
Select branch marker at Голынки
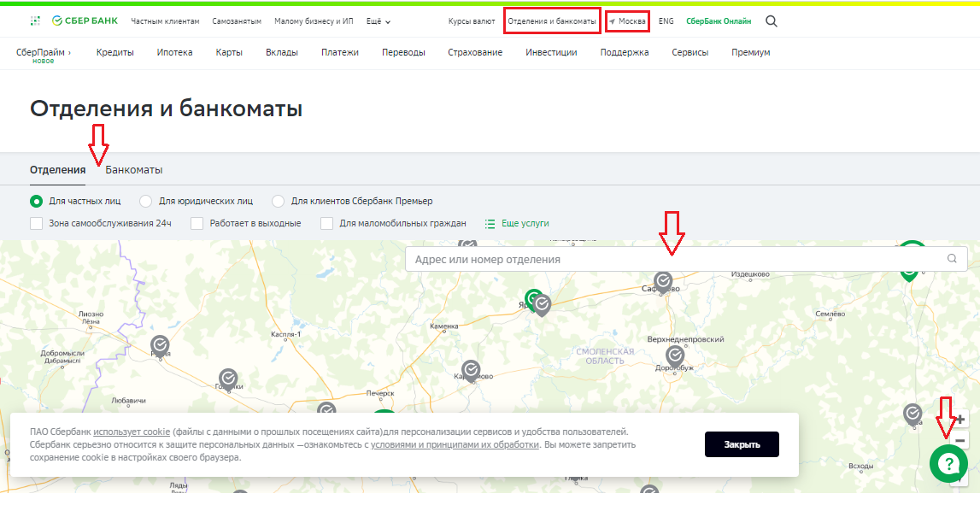(228, 379)
